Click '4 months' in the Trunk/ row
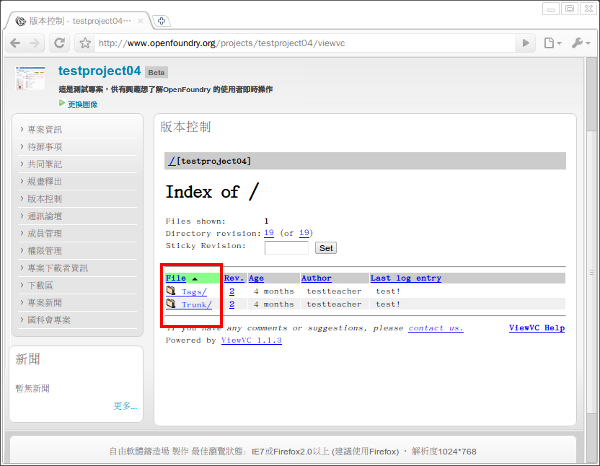 [274, 305]
